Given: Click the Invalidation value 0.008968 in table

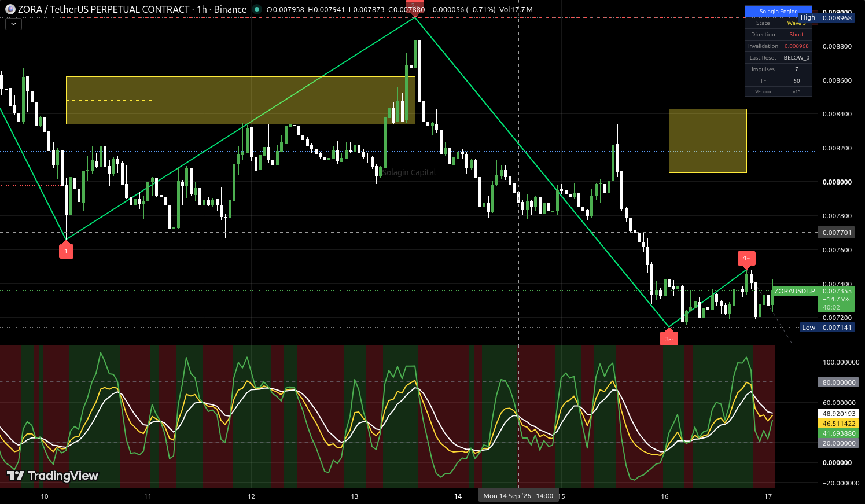Looking at the screenshot, I should click(796, 46).
